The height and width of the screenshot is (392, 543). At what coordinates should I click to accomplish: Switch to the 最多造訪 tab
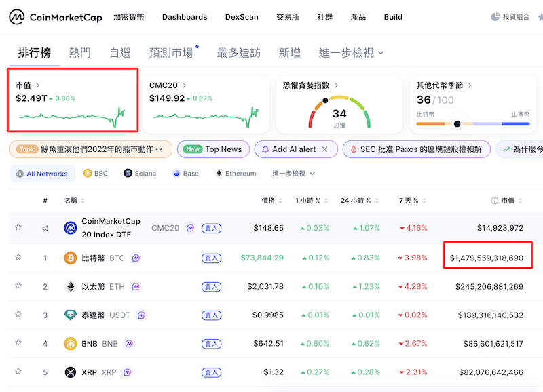click(x=239, y=53)
